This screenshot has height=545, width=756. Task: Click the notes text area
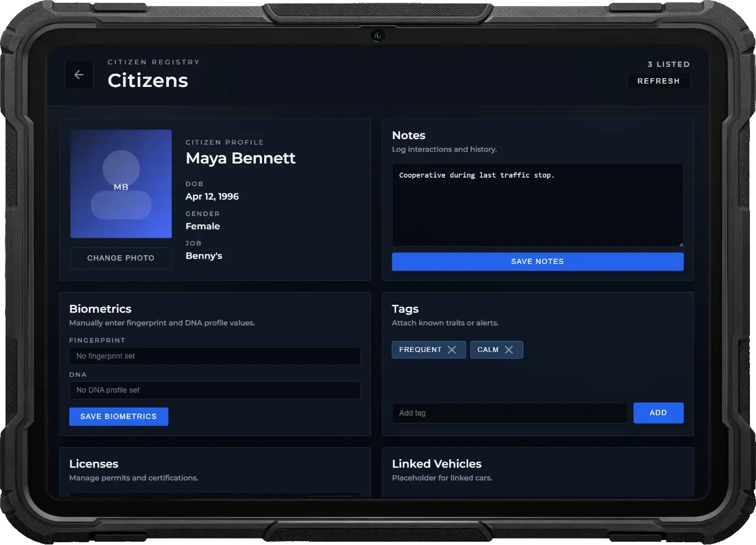point(537,204)
